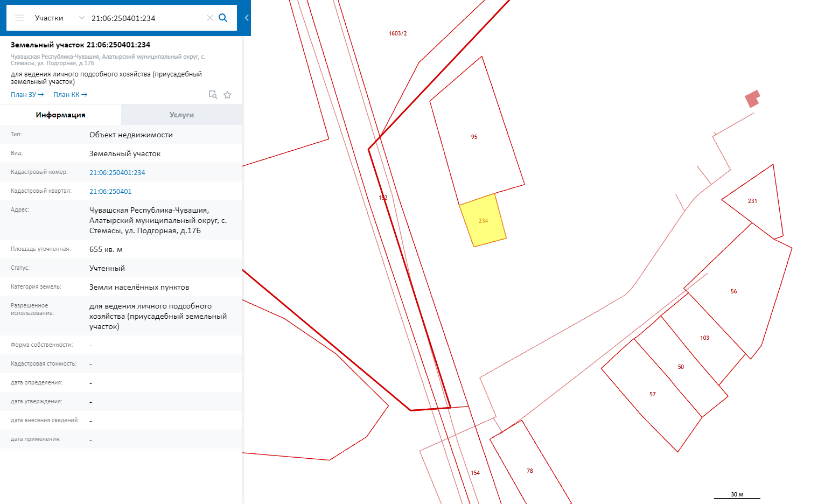Select the pink building shape on map
Screen dimensions: 825x504
pos(752,99)
